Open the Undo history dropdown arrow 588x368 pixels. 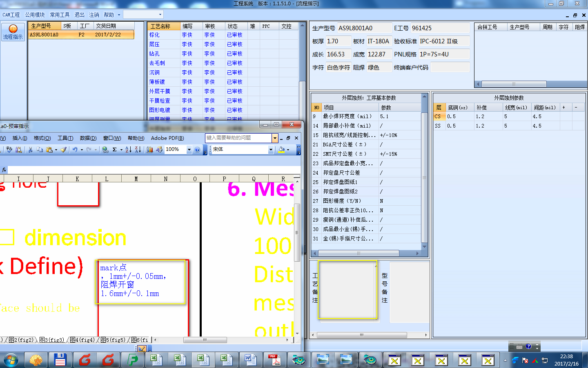click(82, 150)
